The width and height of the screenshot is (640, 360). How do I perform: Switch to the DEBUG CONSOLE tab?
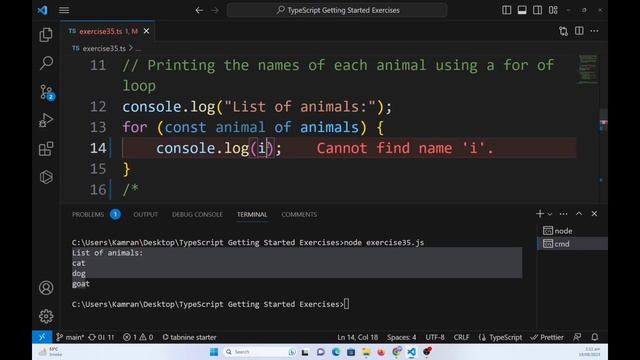197,214
